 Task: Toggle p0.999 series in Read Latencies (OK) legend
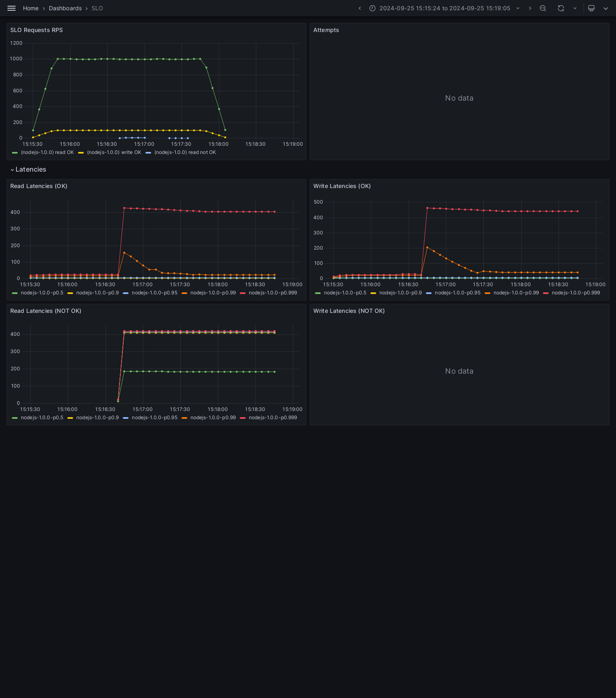pos(273,293)
